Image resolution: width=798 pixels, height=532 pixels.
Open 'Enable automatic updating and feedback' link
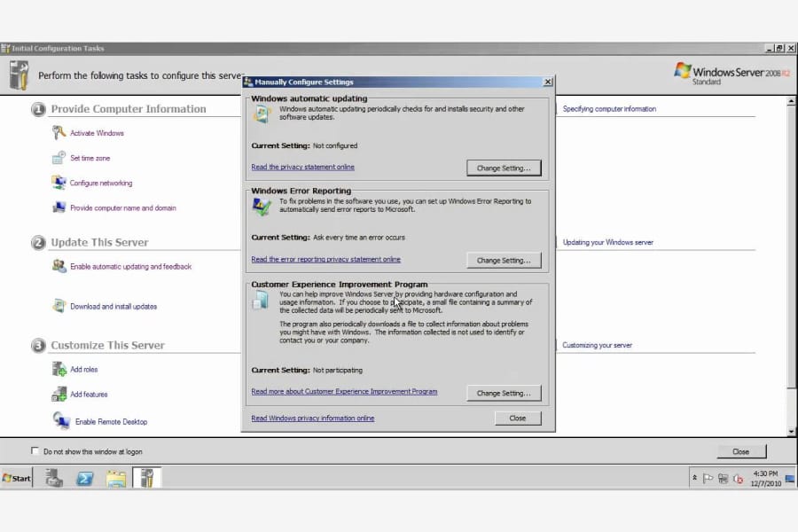[131, 266]
